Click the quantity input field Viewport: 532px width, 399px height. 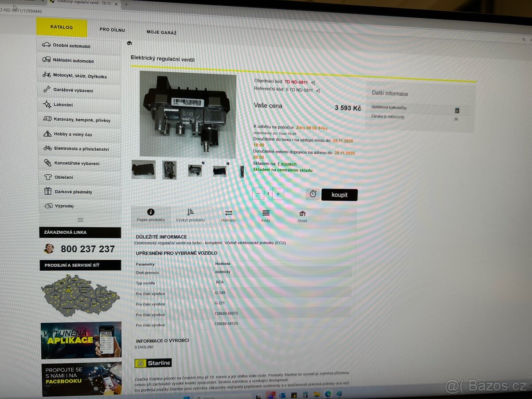click(268, 194)
